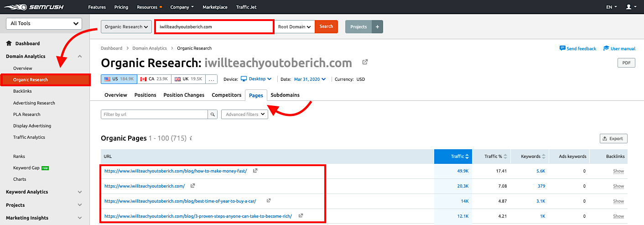644x225 pixels.
Task: Switch to the Pages tab
Action: coord(256,95)
